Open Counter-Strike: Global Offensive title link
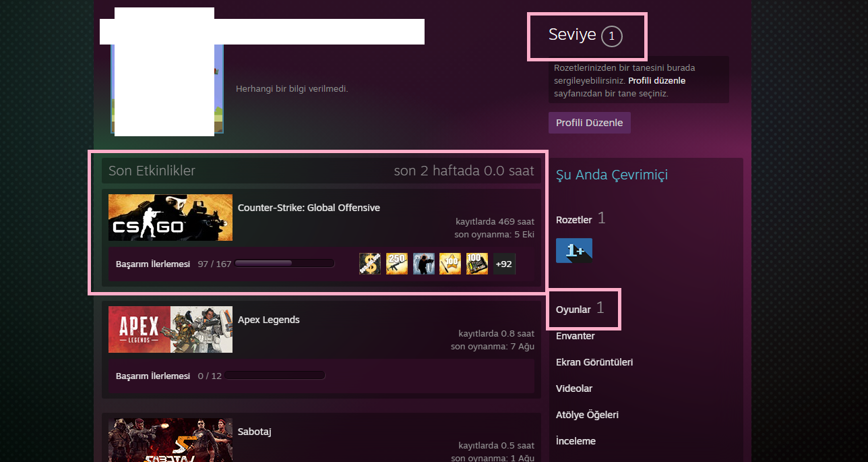This screenshot has width=868, height=462. (309, 208)
